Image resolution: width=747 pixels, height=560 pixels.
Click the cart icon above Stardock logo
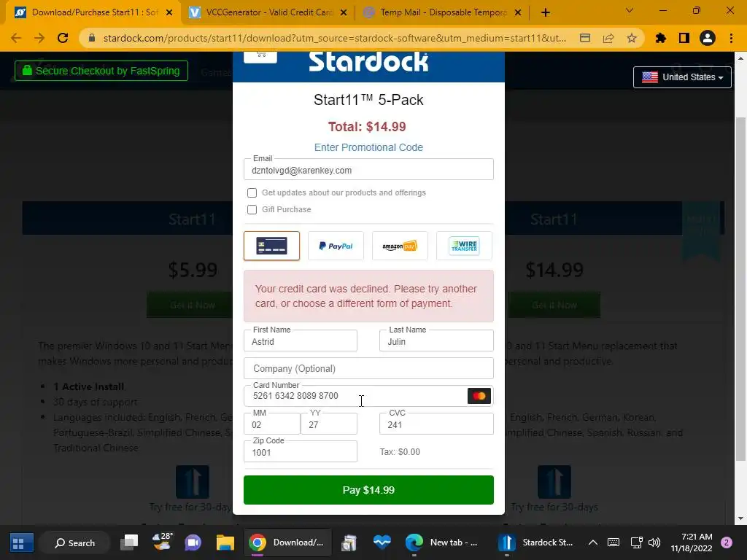point(260,55)
